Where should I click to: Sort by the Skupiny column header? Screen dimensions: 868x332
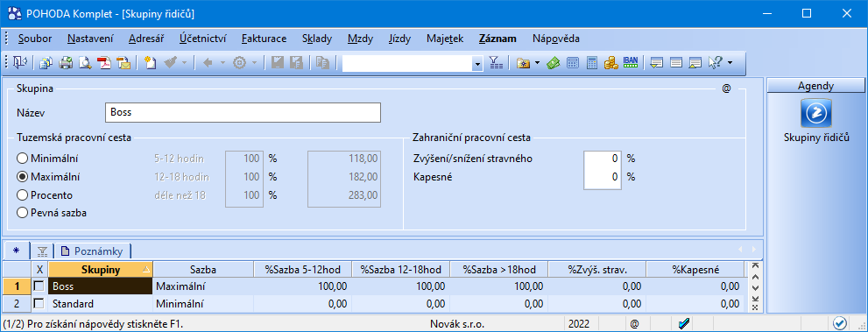click(x=101, y=270)
